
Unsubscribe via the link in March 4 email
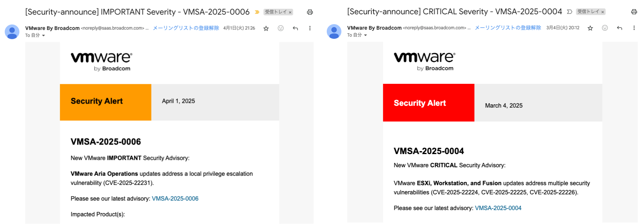click(x=508, y=28)
